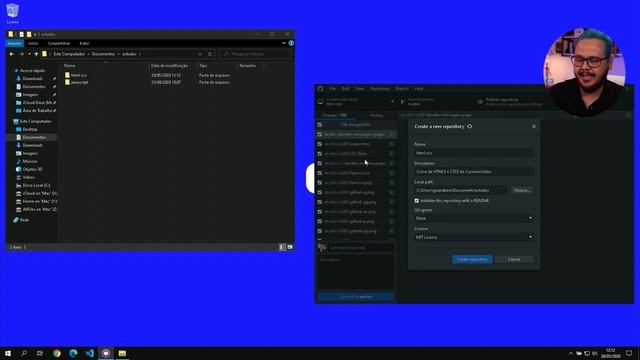Refresh the Explorer address bar location
Image resolution: width=640 pixels, height=360 pixels.
point(210,54)
